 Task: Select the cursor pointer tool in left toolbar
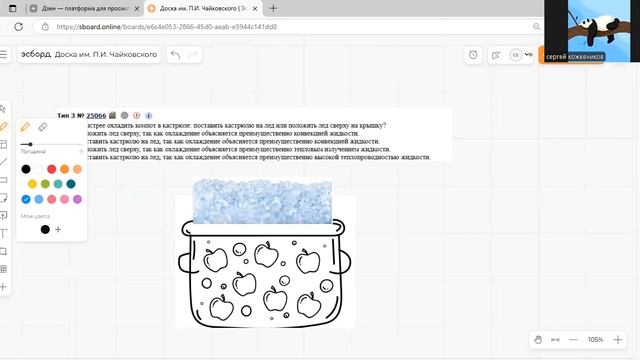pyautogui.click(x=3, y=109)
